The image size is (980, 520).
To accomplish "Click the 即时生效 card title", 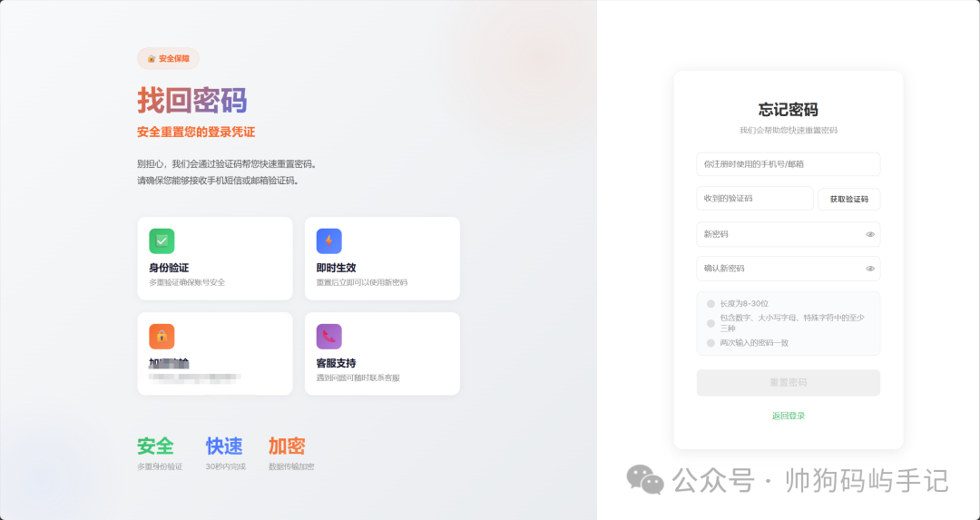I will (x=337, y=268).
